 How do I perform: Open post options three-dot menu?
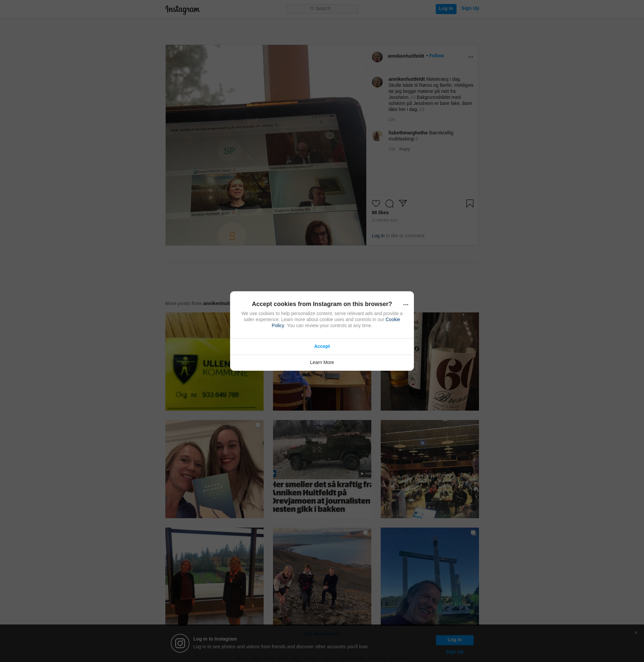click(470, 57)
